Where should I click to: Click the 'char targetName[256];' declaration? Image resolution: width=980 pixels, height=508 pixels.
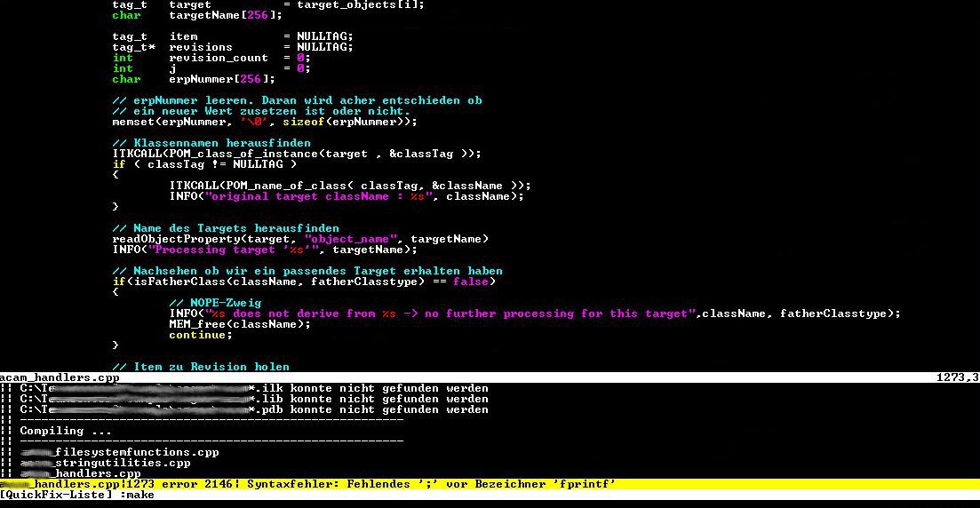[197, 16]
